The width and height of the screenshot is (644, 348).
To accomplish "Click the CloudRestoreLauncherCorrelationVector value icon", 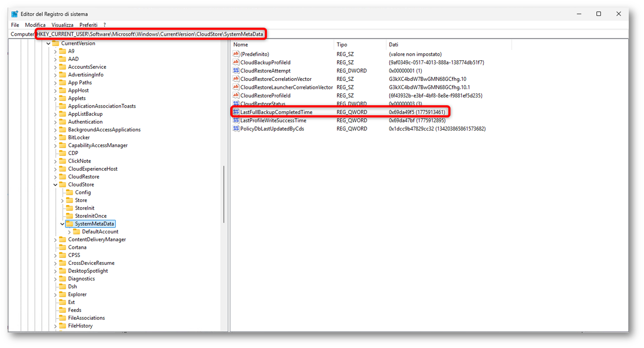I will [x=236, y=87].
